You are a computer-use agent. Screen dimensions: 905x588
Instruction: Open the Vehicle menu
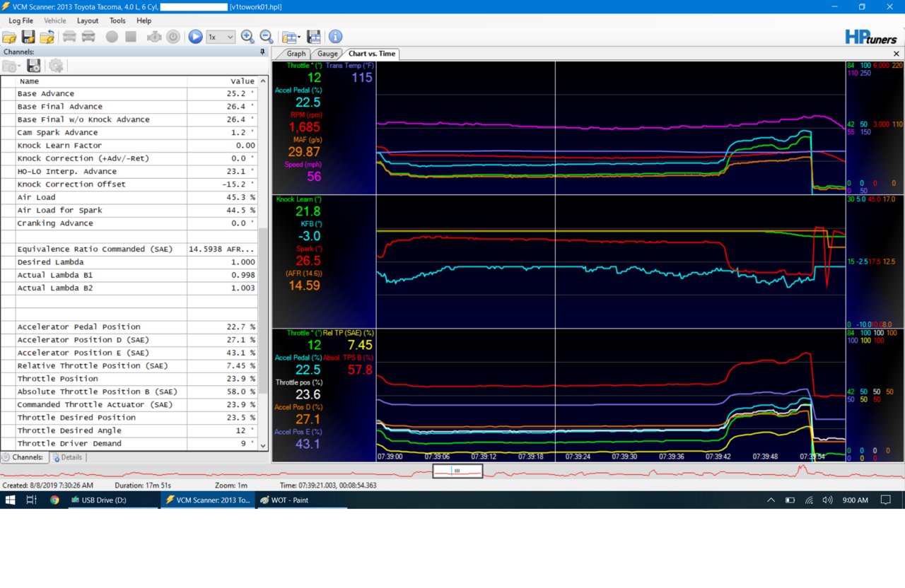pyautogui.click(x=55, y=21)
